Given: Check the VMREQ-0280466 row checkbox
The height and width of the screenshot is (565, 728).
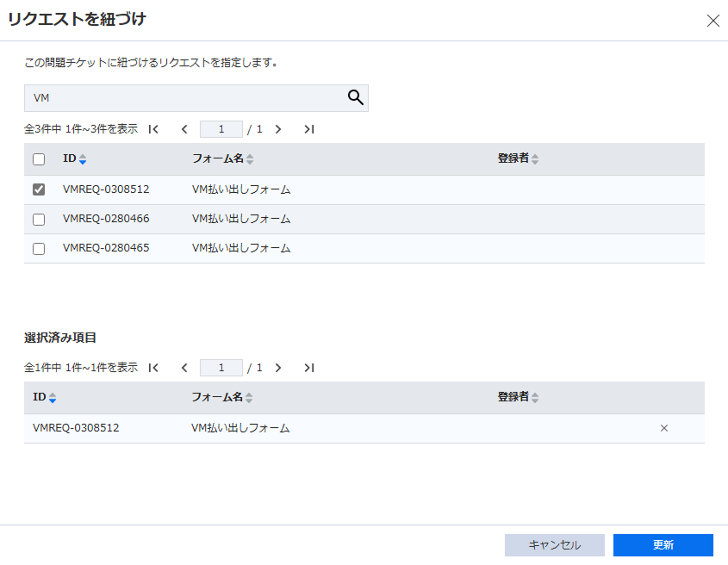Looking at the screenshot, I should pyautogui.click(x=39, y=220).
